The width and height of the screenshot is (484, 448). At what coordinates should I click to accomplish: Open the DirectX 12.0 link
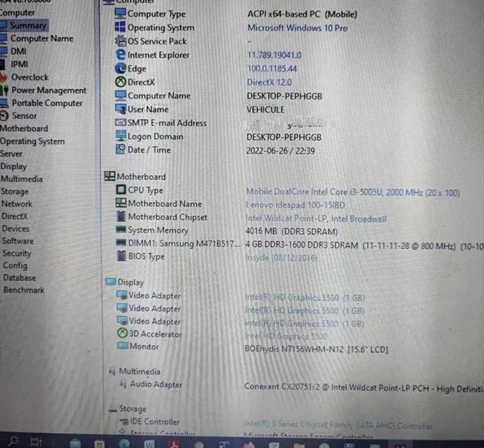click(x=269, y=83)
